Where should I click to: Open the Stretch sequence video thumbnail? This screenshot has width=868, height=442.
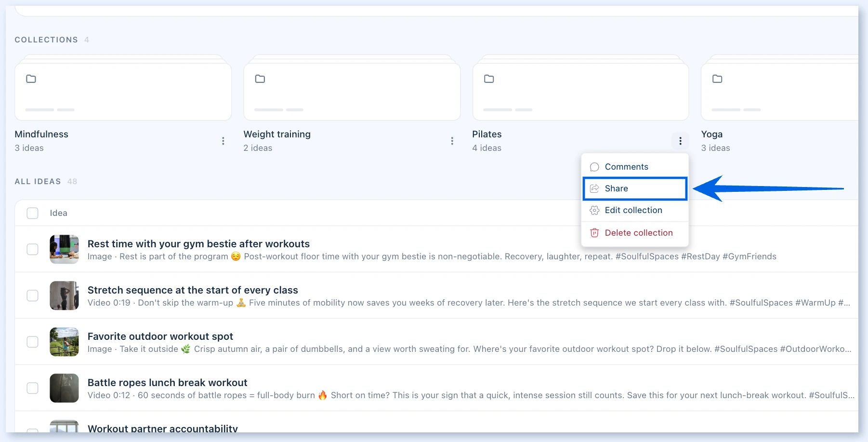[x=64, y=295]
